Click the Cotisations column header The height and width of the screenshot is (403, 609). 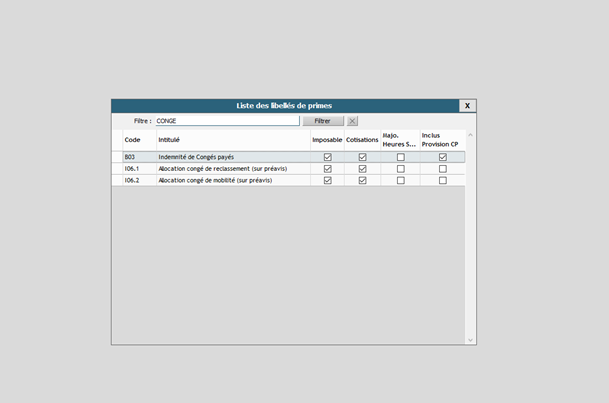point(362,140)
